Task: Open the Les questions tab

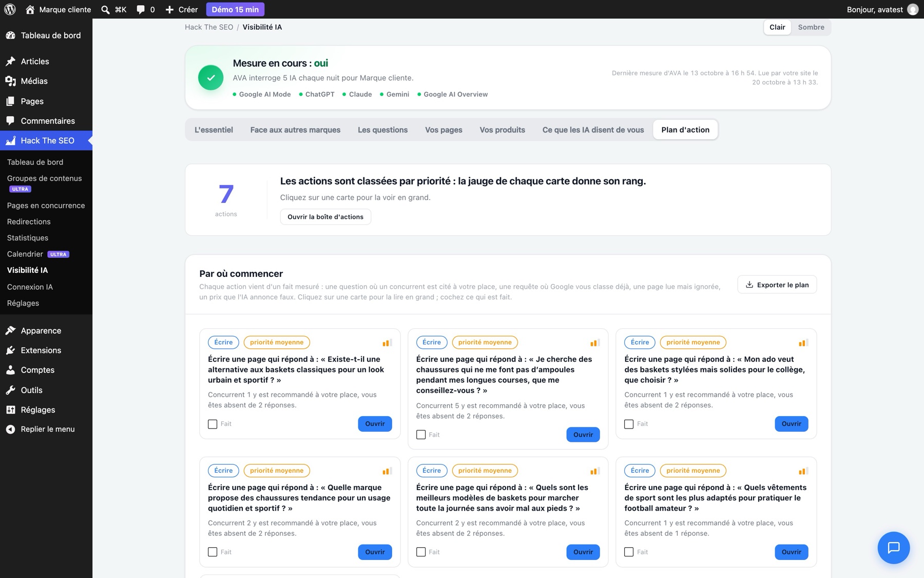Action: (x=382, y=130)
